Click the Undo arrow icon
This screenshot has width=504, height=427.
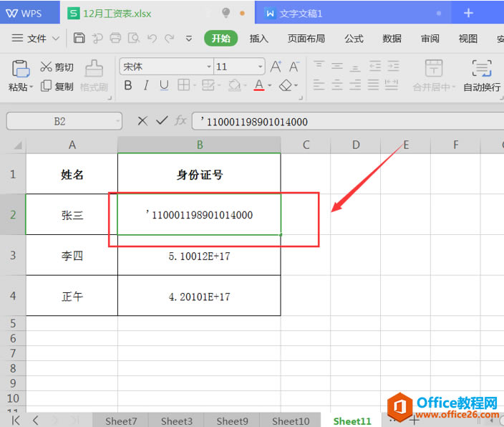pyautogui.click(x=152, y=39)
